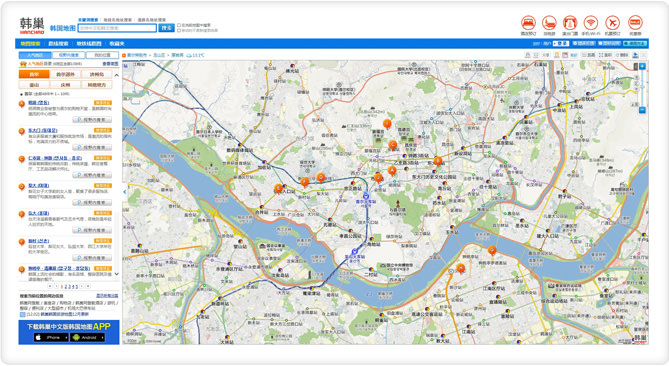Open the hotel booking bed icon
The image size is (669, 366).
coord(528,23)
